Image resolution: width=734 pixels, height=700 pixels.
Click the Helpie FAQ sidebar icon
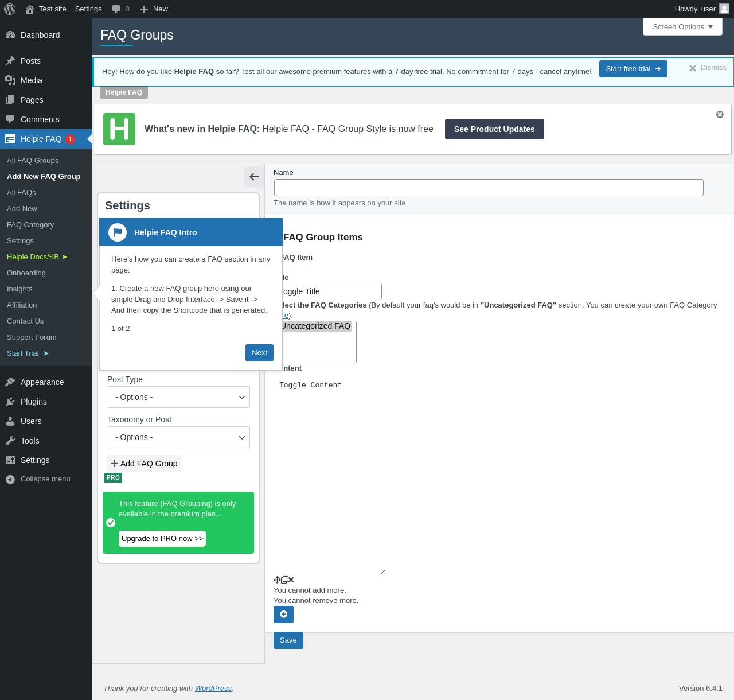(10, 139)
